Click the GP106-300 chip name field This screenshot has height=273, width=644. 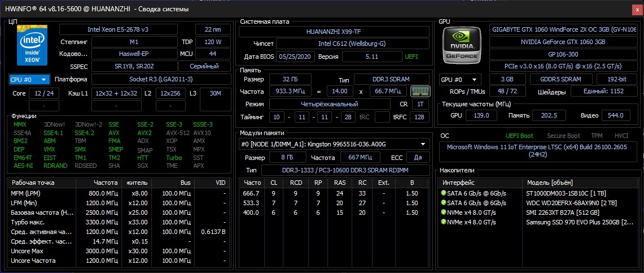pyautogui.click(x=563, y=54)
